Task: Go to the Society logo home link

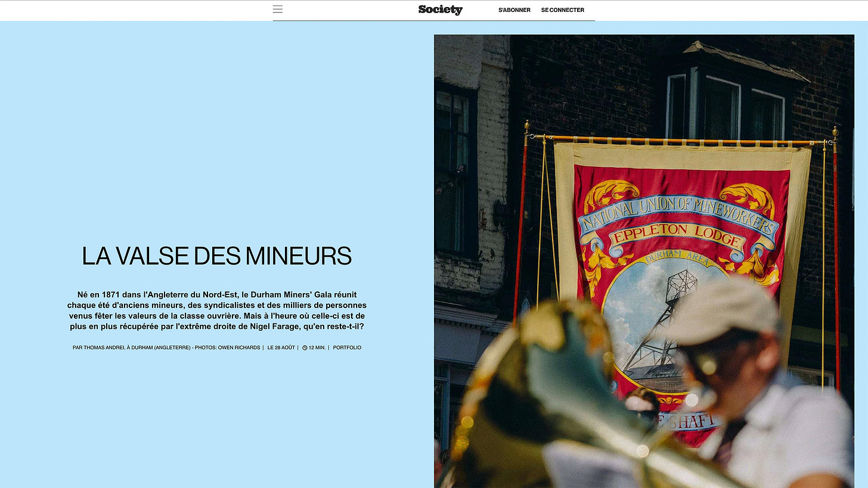Action: (440, 10)
